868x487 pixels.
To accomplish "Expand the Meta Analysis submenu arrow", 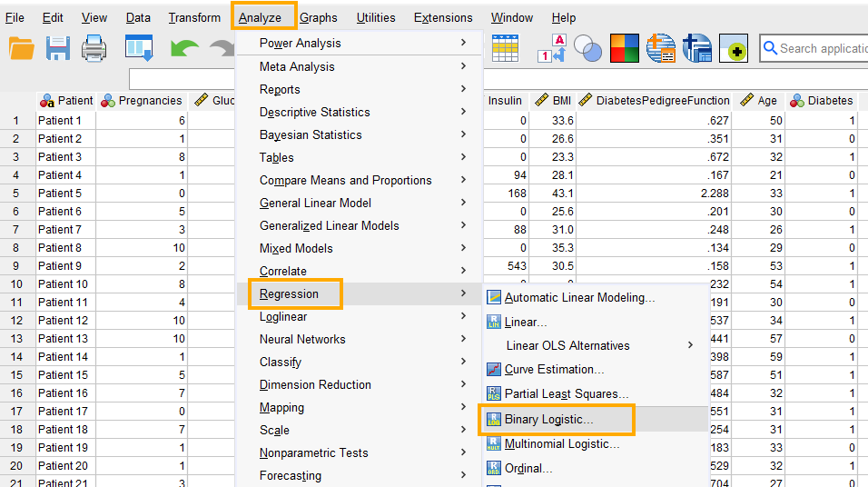I will click(x=463, y=66).
